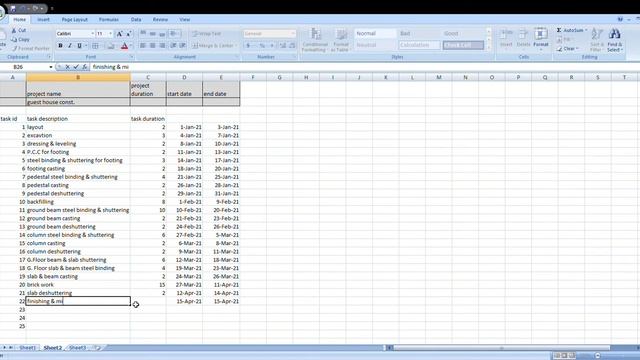
Task: Click the Top Align icon
Action: [143, 33]
